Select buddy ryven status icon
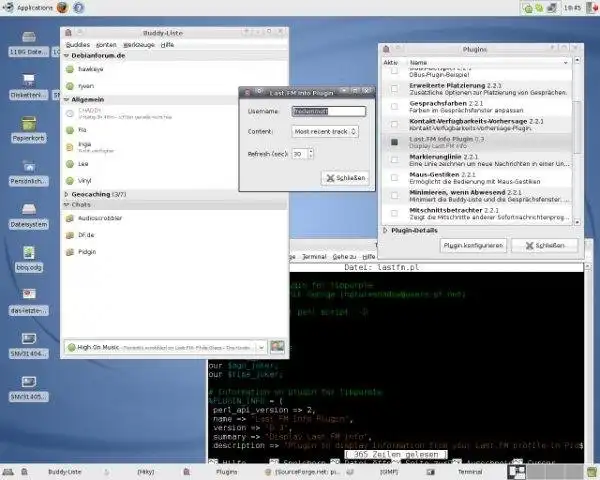The image size is (600, 480). click(70, 86)
